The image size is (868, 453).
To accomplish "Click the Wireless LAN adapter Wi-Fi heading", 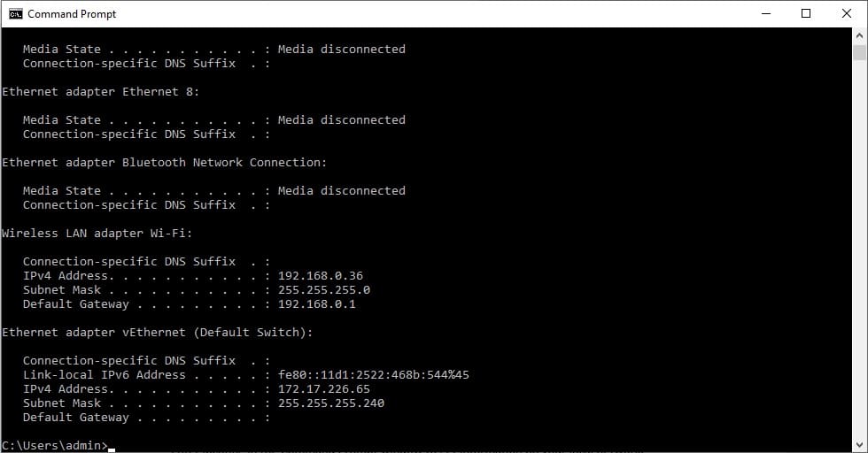I will (x=97, y=233).
